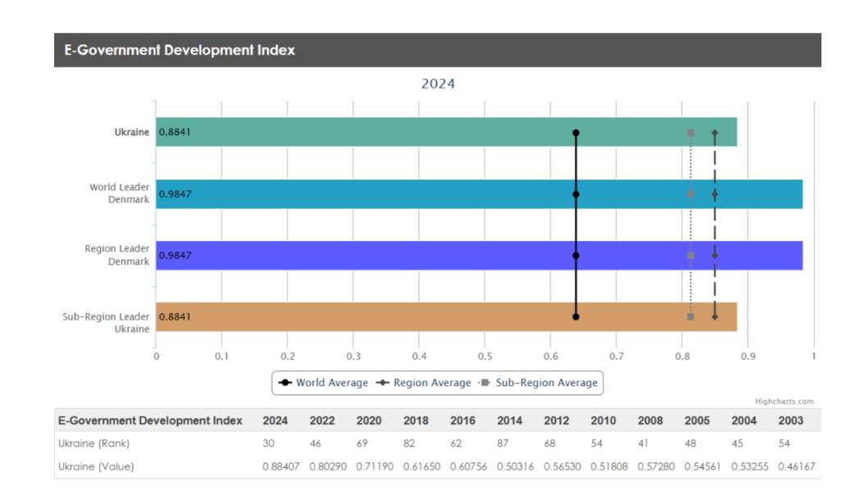Click the World Leader Denmark bar
The height and width of the screenshot is (504, 855).
point(369,194)
